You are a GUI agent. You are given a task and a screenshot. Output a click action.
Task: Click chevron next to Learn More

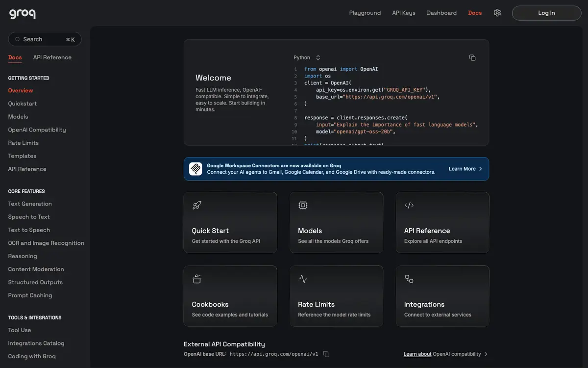click(x=481, y=169)
